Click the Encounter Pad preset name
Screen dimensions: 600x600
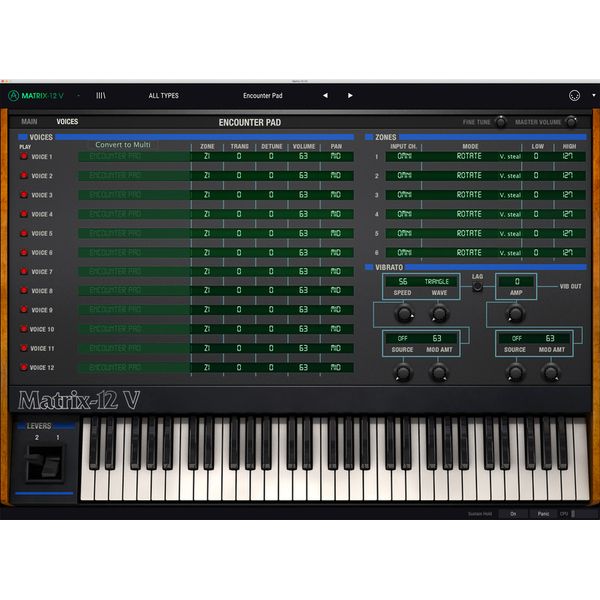click(262, 96)
